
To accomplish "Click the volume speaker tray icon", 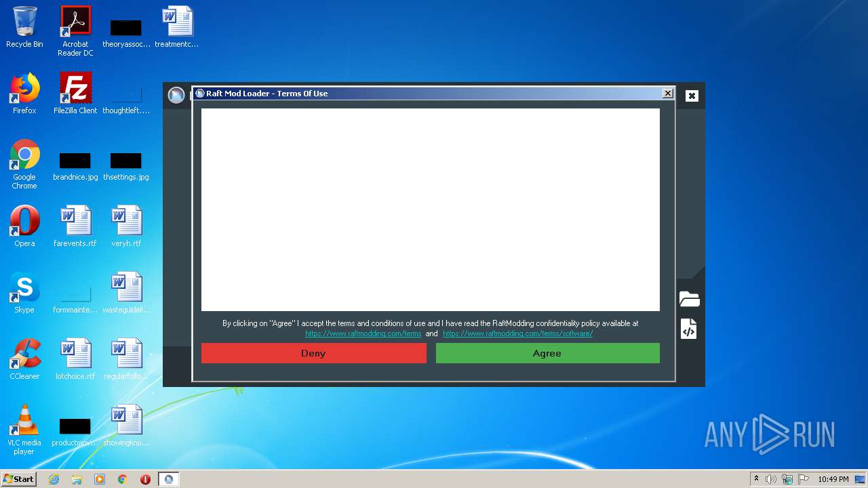I will [x=771, y=479].
